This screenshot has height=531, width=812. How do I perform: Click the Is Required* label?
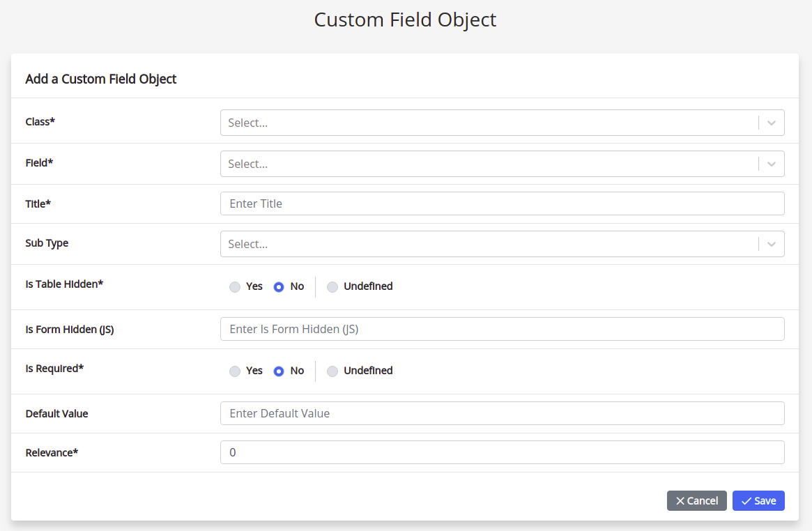coord(54,369)
